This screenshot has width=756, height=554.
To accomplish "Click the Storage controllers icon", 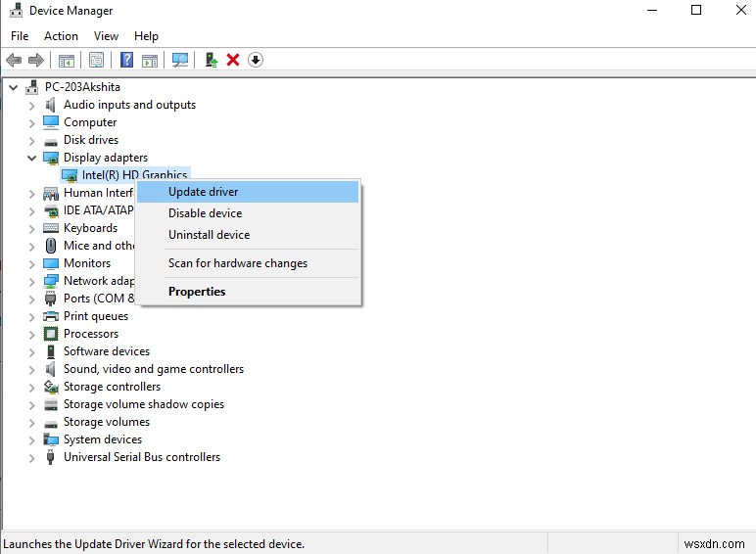I will (x=51, y=387).
